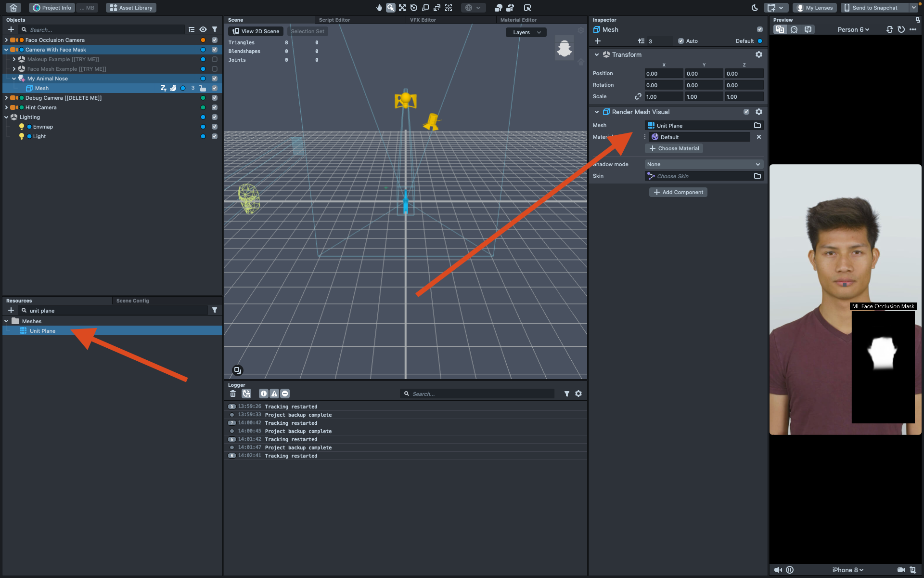Collapse the Lighting tree group
Screen dimensions: 924x578
coord(6,117)
